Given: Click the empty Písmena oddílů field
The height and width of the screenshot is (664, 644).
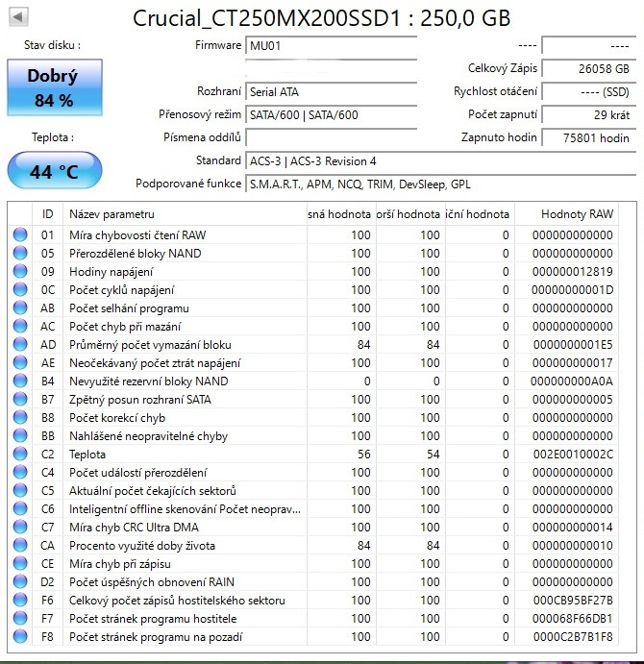Looking at the screenshot, I should pos(331,137).
